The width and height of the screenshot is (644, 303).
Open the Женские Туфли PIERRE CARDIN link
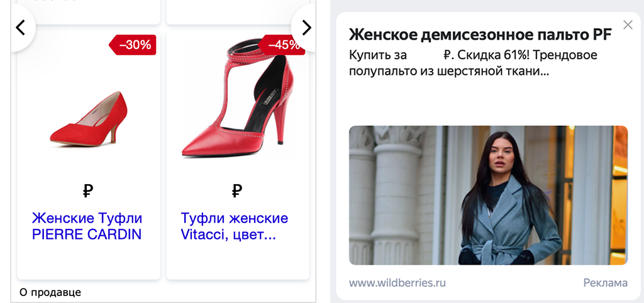coord(87,226)
